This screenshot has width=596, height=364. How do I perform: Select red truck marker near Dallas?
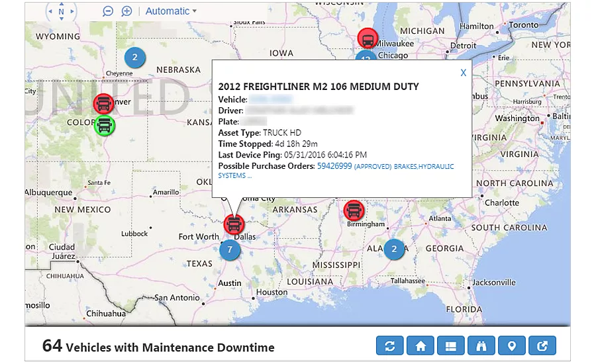(234, 224)
